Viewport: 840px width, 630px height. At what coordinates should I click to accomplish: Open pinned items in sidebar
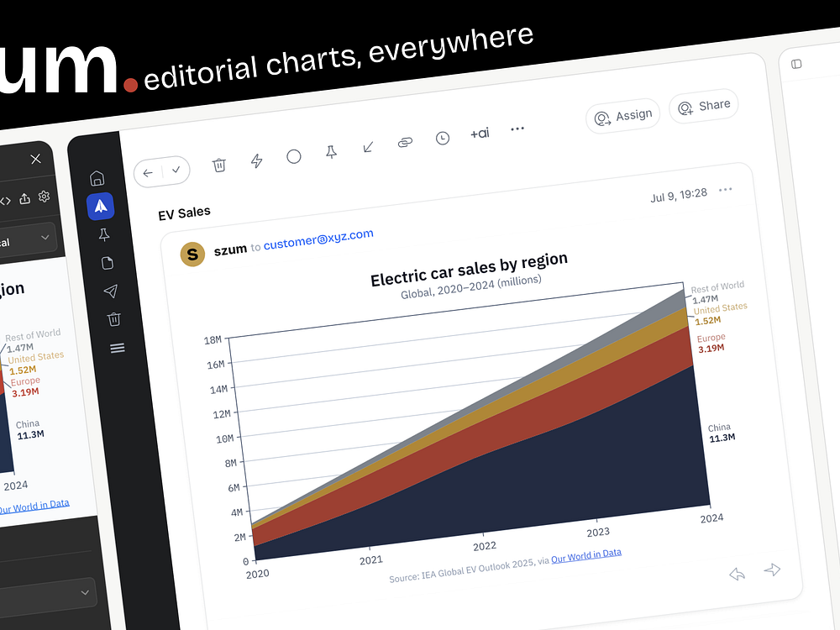[x=104, y=234]
